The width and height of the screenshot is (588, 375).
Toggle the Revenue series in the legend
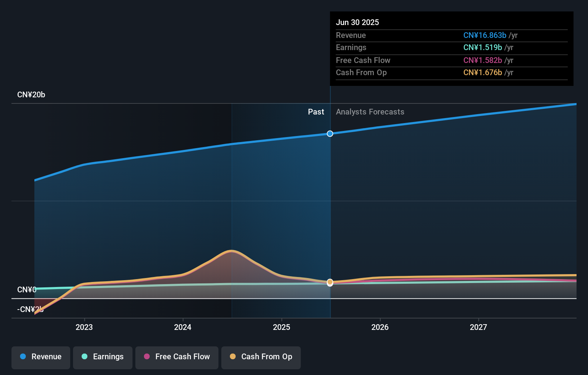tap(40, 357)
